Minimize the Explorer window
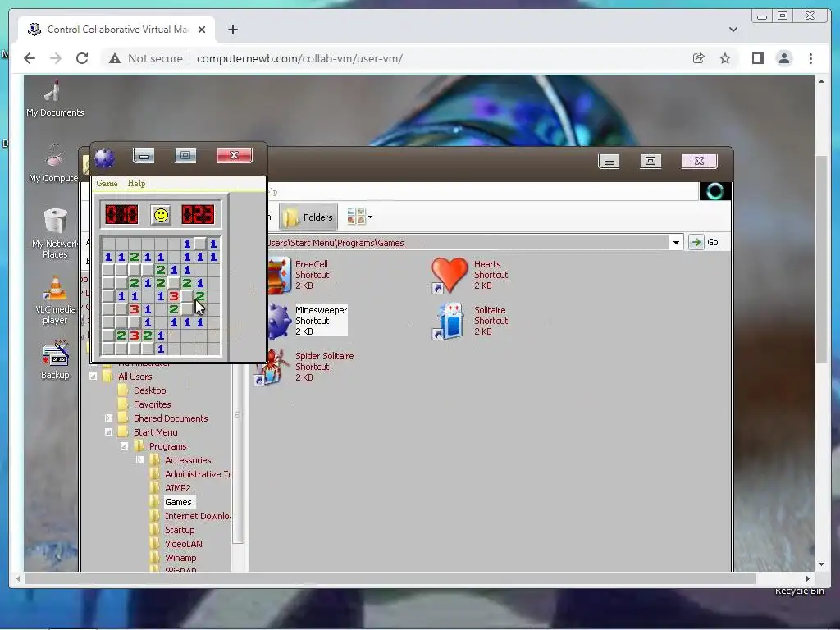840x630 pixels. point(609,162)
